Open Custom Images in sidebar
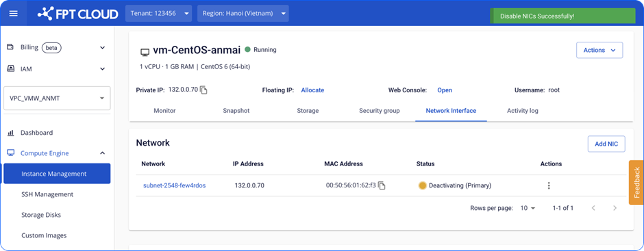Image resolution: width=644 pixels, height=251 pixels. [44, 235]
